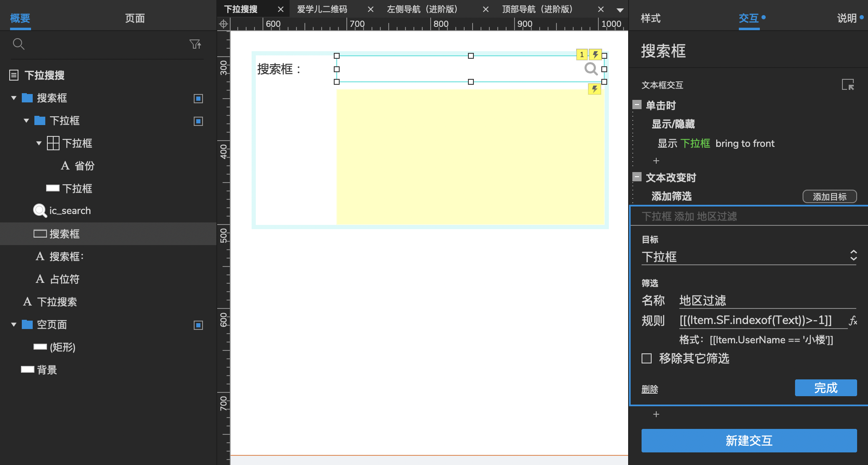The height and width of the screenshot is (465, 868).
Task: Open the 交互 tab
Action: [748, 18]
